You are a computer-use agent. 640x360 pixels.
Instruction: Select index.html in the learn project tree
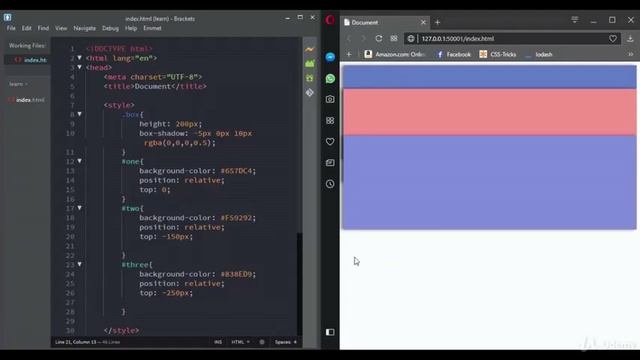tap(26, 100)
